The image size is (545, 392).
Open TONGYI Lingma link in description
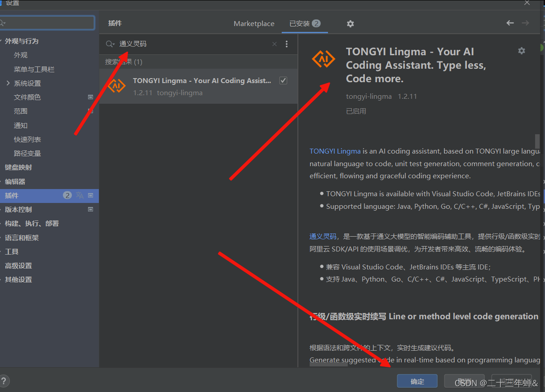click(x=335, y=151)
